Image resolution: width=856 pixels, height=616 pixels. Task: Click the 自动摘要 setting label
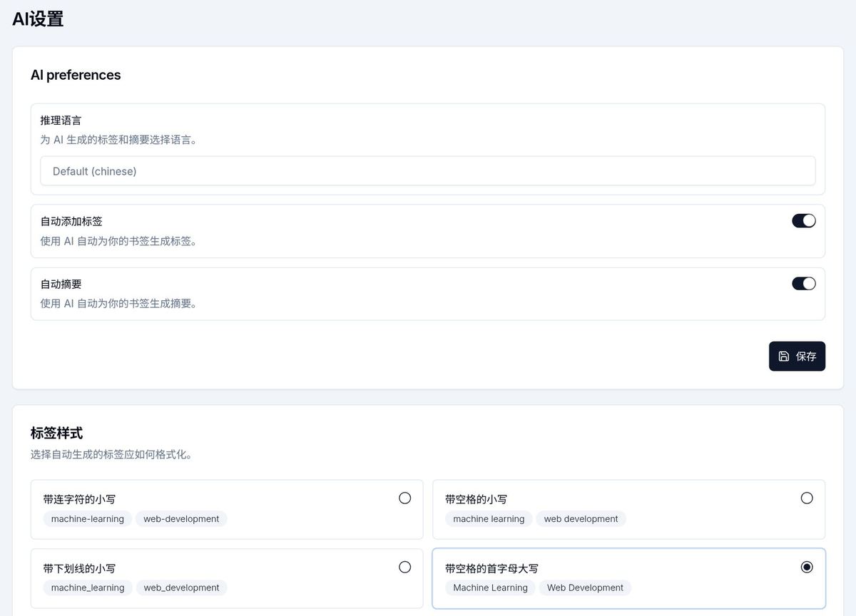61,284
